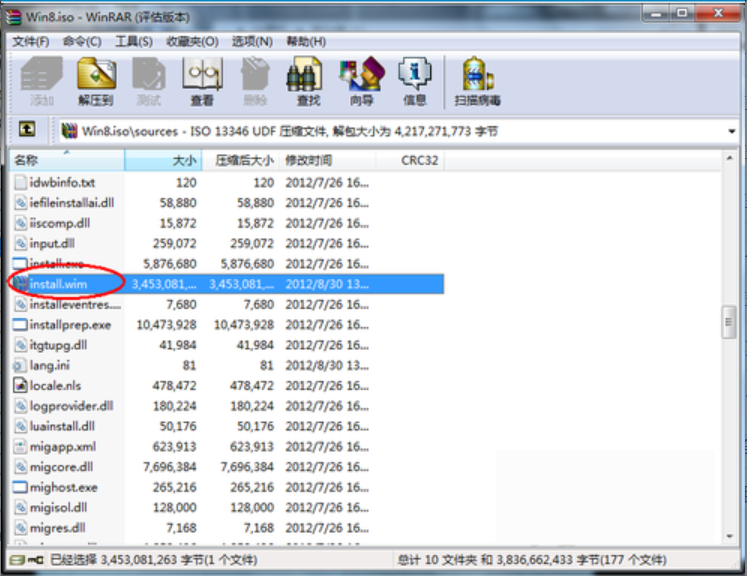Launch the 向导 (Wizard) toolbar icon
This screenshot has height=576, width=747.
361,80
